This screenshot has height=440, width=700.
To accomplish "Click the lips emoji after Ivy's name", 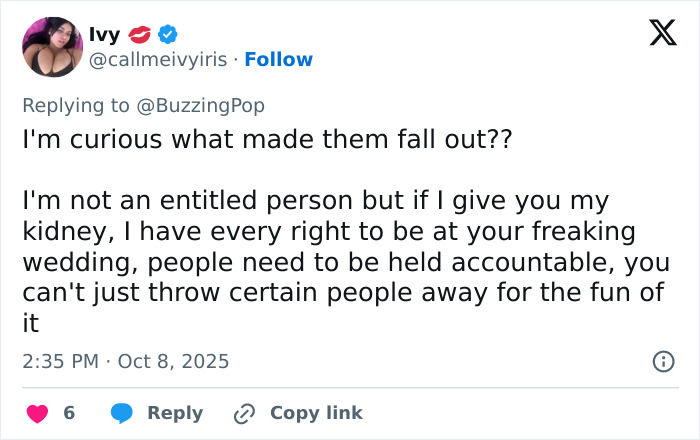I will 138,35.
